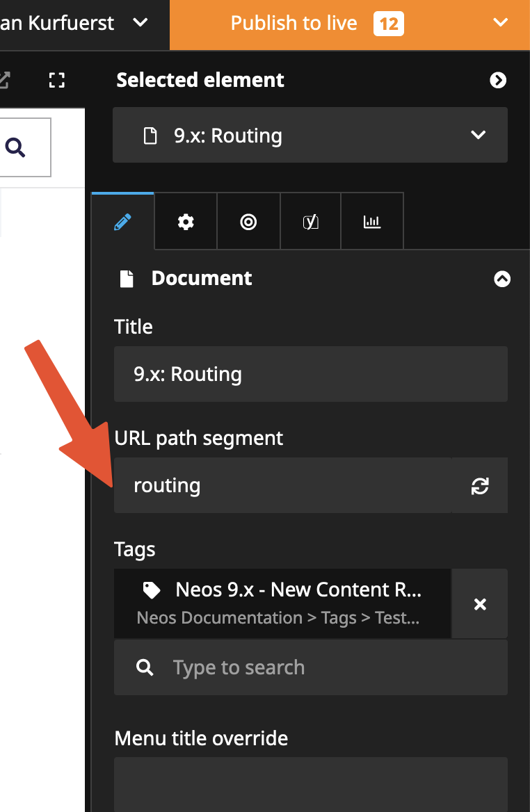The image size is (530, 812).
Task: Enter fullscreen editing mode
Action: pos(57,81)
